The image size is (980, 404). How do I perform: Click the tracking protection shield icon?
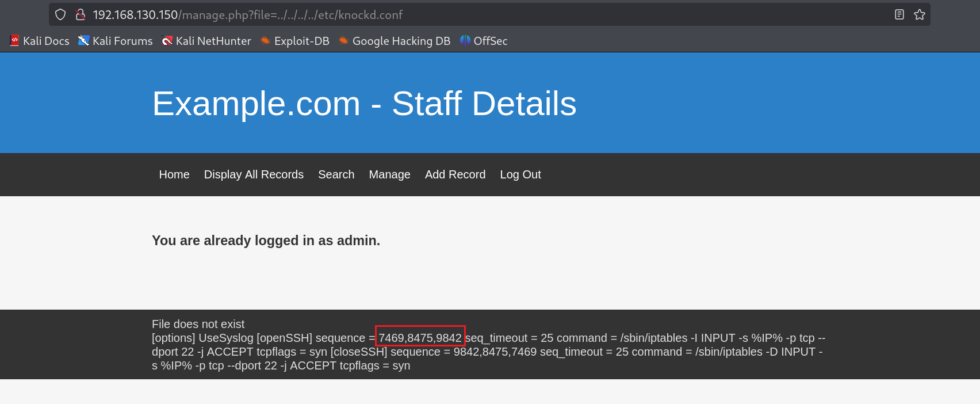60,14
